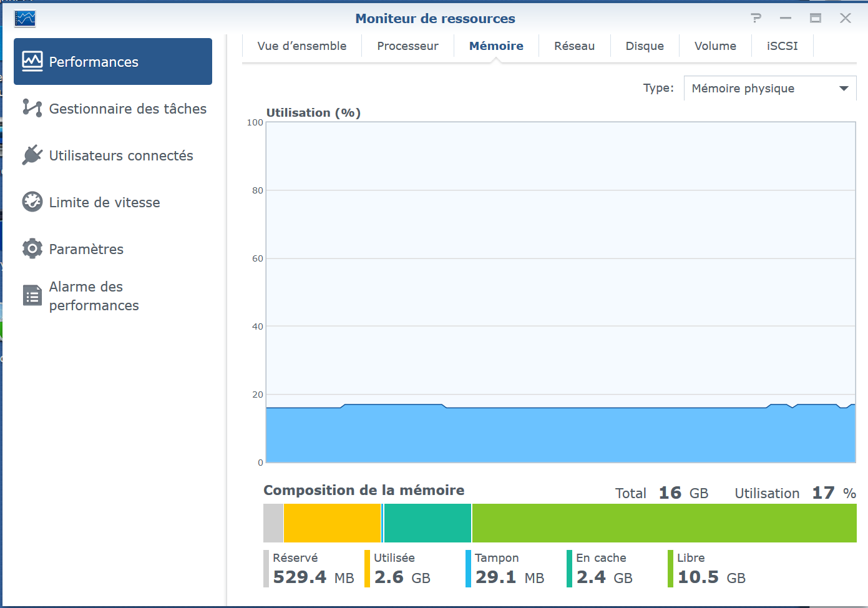Go to the Vue d'ensemble tab
Viewport: 868px width, 608px height.
click(x=302, y=46)
